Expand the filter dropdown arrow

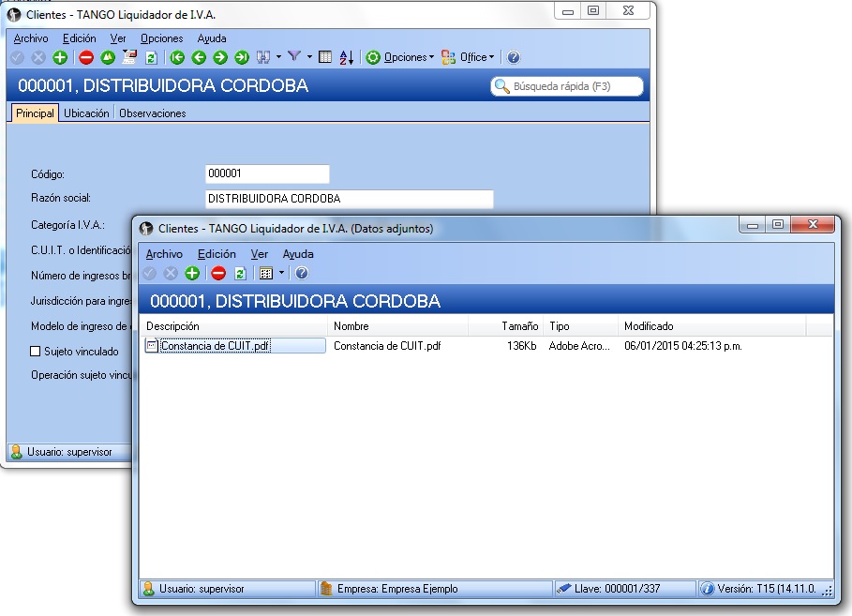click(x=309, y=56)
